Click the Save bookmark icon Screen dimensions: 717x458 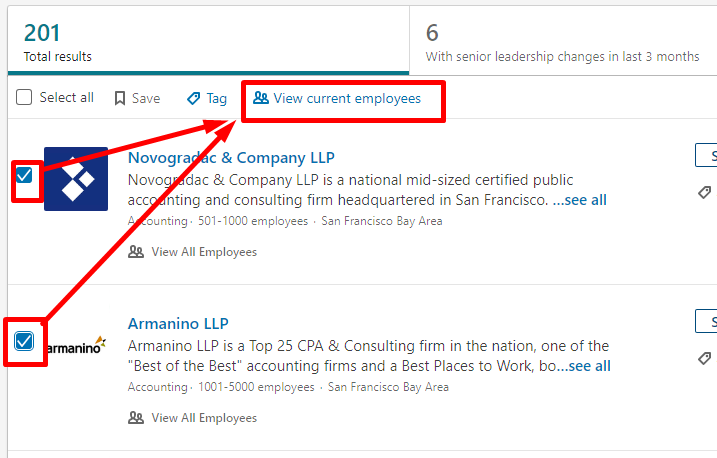(x=120, y=98)
